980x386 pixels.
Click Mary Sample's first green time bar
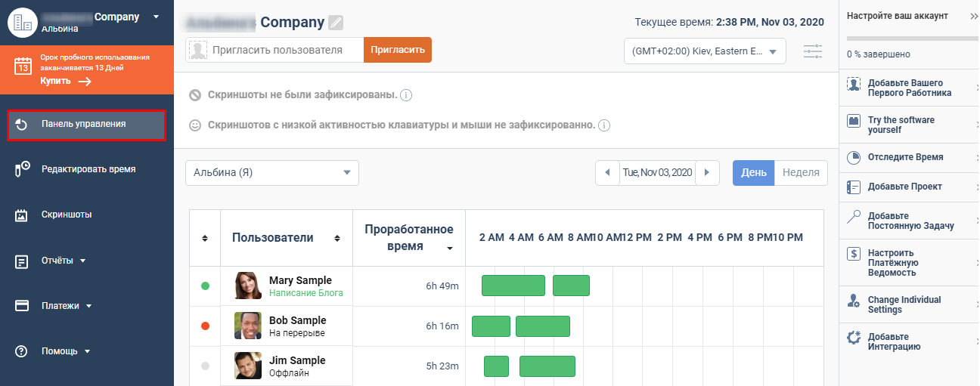(513, 286)
